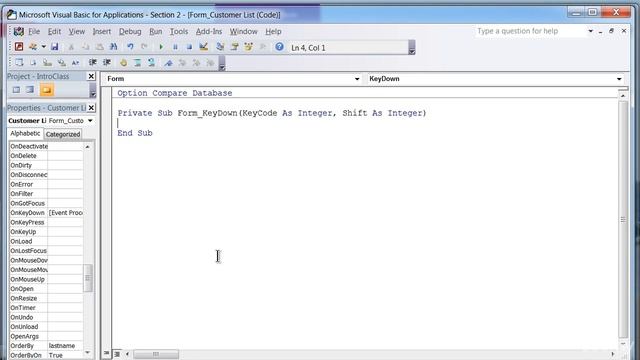The image size is (640, 360).
Task: Click the Complete Word icon
Action: click(x=76, y=63)
